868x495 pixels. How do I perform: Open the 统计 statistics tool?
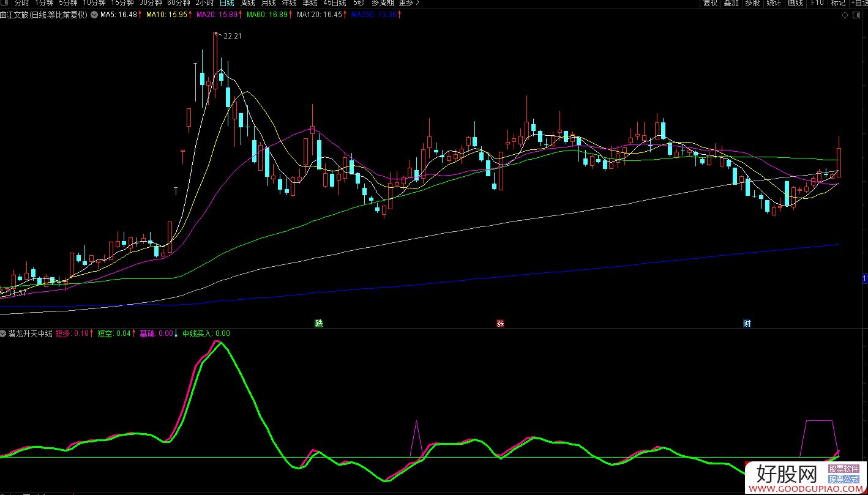point(774,3)
